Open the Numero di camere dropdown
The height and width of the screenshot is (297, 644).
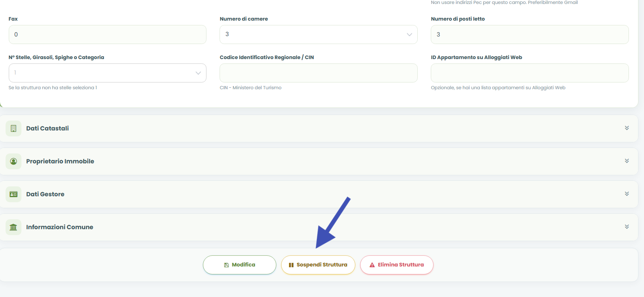(x=318, y=34)
